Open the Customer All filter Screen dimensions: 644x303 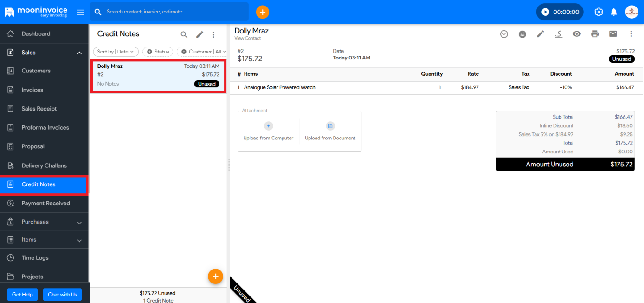202,52
